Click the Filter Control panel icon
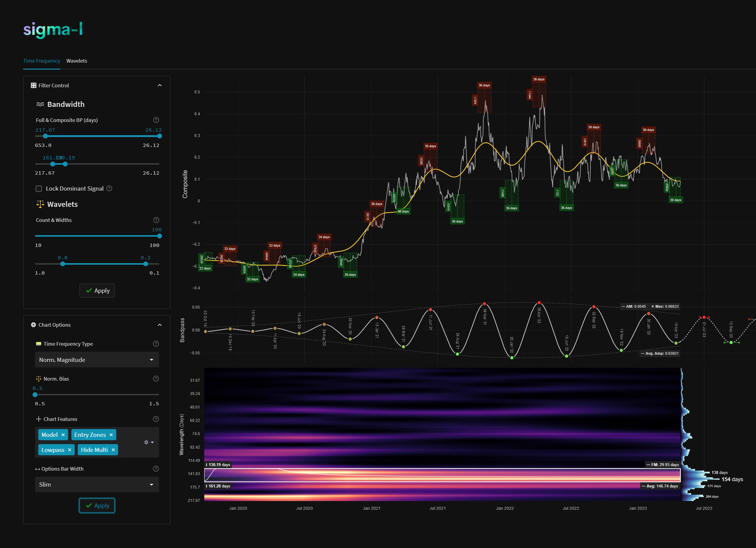The height and width of the screenshot is (548, 756). tap(33, 86)
